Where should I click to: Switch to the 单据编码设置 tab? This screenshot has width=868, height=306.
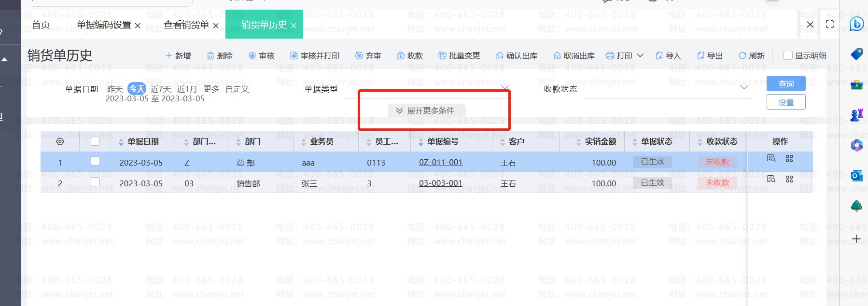coord(104,25)
